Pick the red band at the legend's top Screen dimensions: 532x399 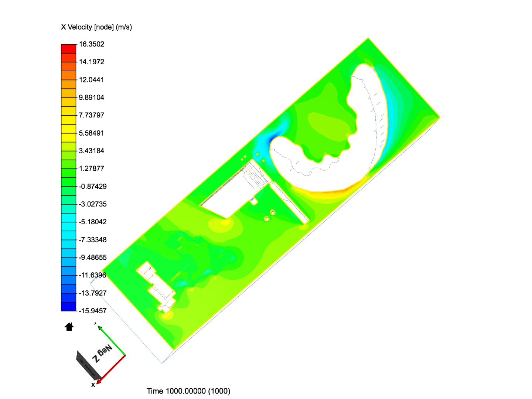tap(68, 49)
